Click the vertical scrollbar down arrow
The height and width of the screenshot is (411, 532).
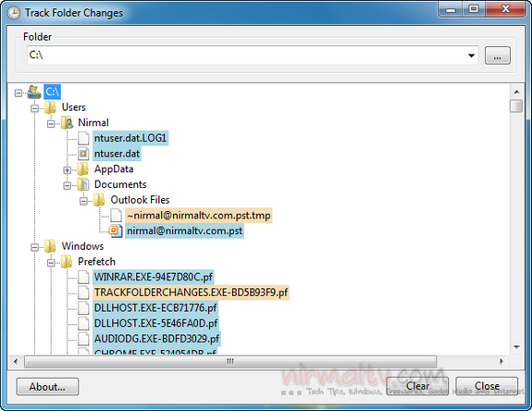[516, 347]
